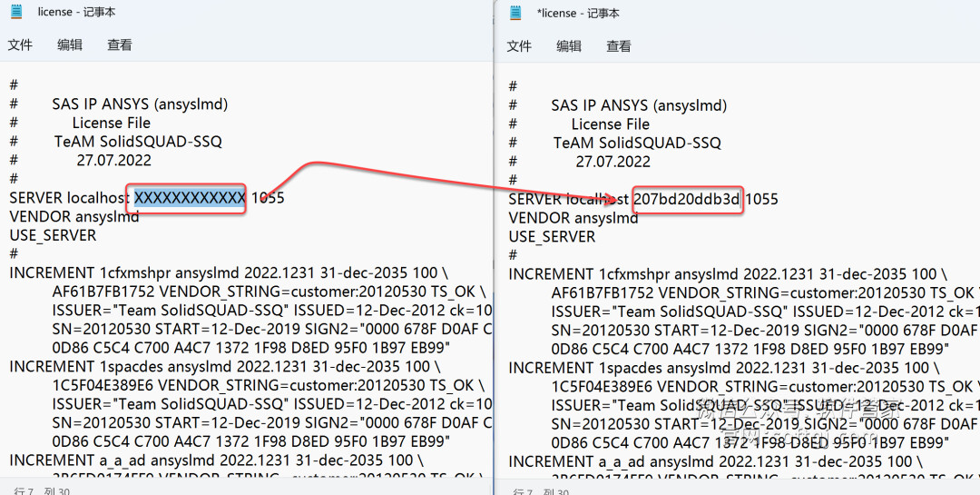Click 'INCREMENT a_a_ad' line in right window
The width and height of the screenshot is (980, 495).
(x=716, y=461)
